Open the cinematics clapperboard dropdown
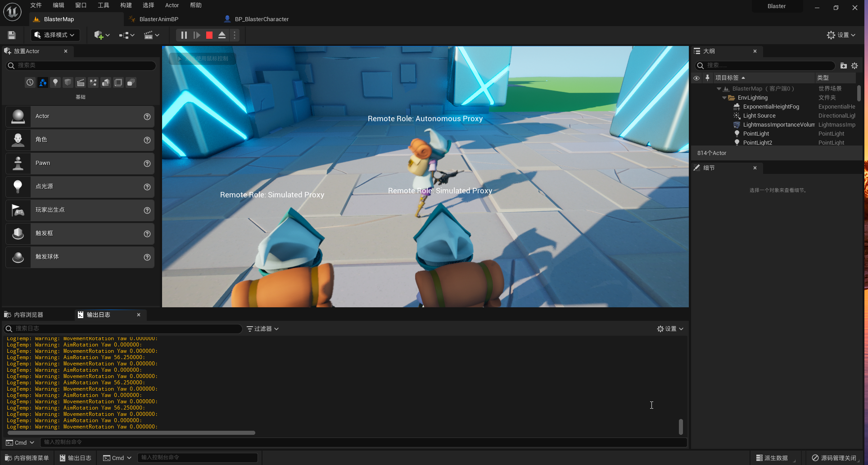This screenshot has height=465, width=868. coord(152,35)
